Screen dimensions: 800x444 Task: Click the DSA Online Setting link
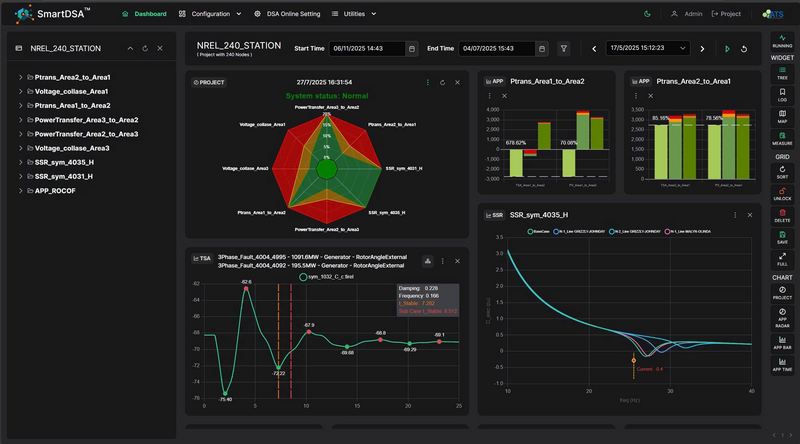pos(287,14)
